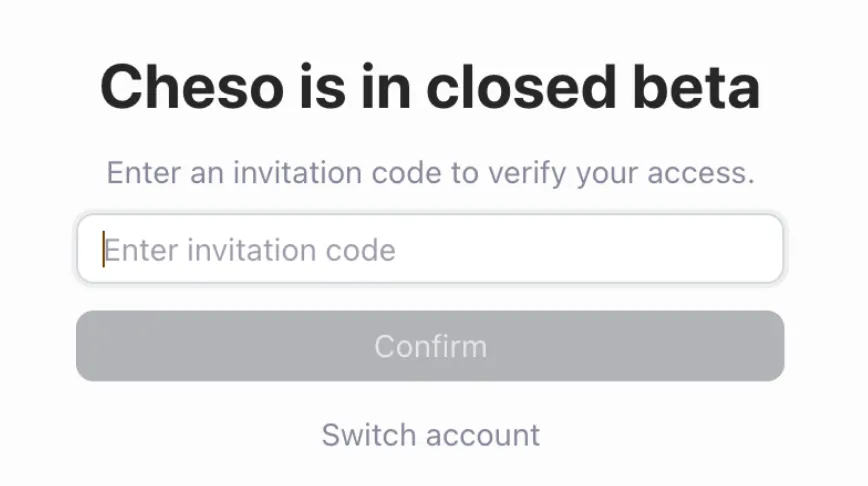Click the grey Confirm button

(430, 346)
